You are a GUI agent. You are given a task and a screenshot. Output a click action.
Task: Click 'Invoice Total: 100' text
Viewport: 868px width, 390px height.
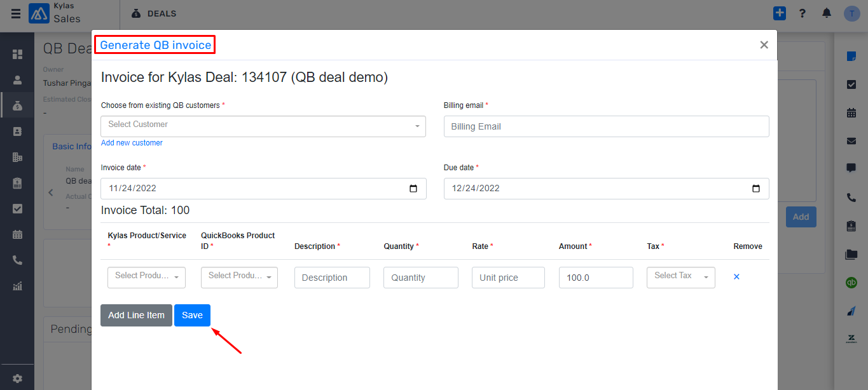[145, 210]
